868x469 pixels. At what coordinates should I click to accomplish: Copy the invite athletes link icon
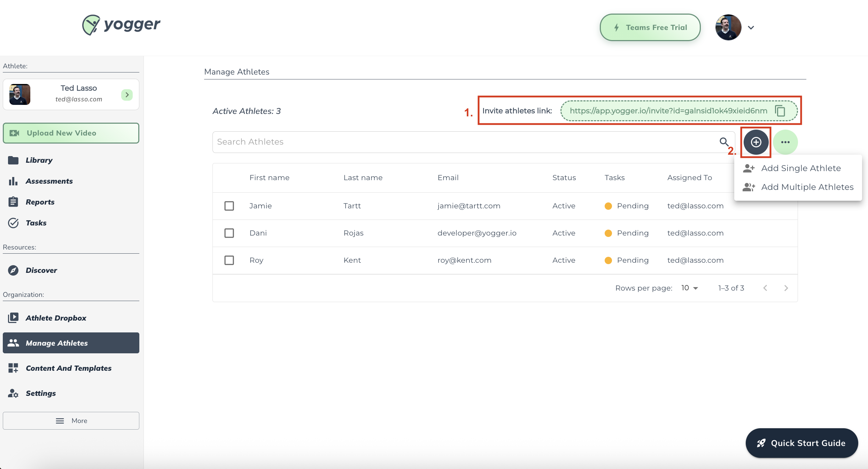click(780, 111)
